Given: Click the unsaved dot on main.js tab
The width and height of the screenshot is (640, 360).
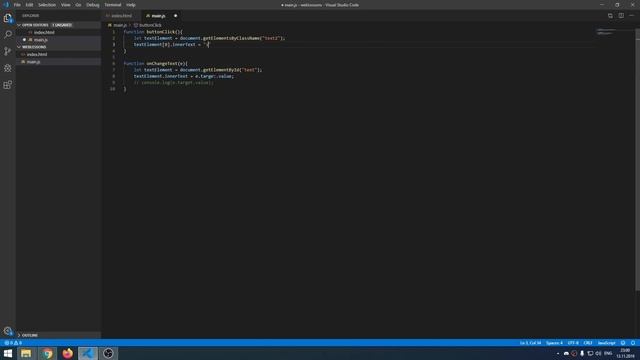Looking at the screenshot, I should pos(176,16).
